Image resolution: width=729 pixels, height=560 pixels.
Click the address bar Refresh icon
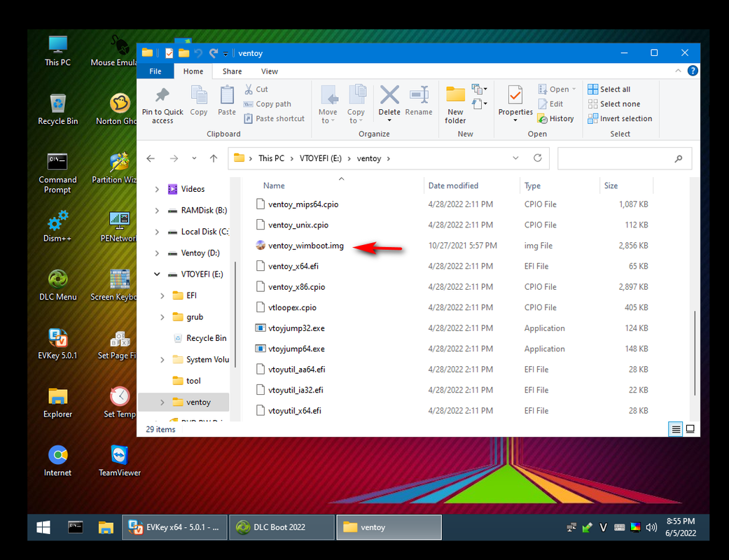[x=537, y=158]
